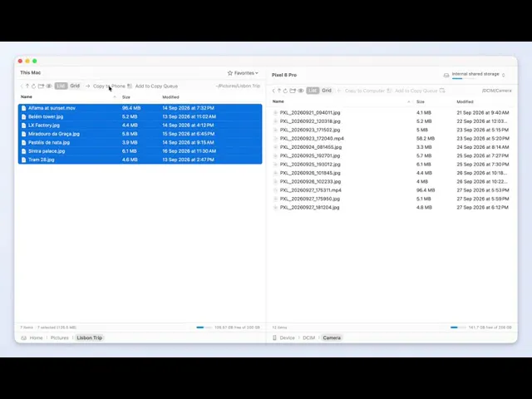Viewport: 532px width, 399px height.
Task: Open Internal shared storage selector
Action: [x=475, y=75]
